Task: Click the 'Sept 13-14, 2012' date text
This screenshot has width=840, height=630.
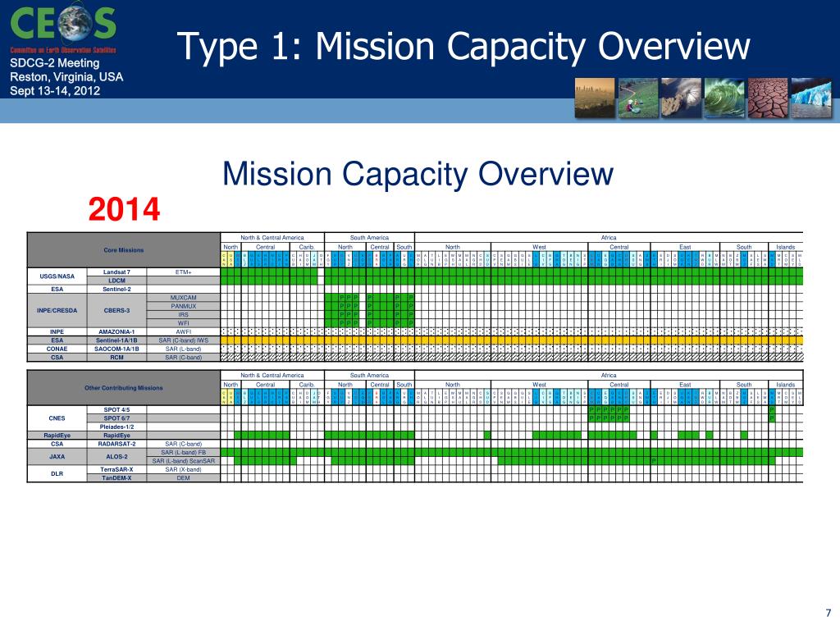Action: (x=55, y=90)
